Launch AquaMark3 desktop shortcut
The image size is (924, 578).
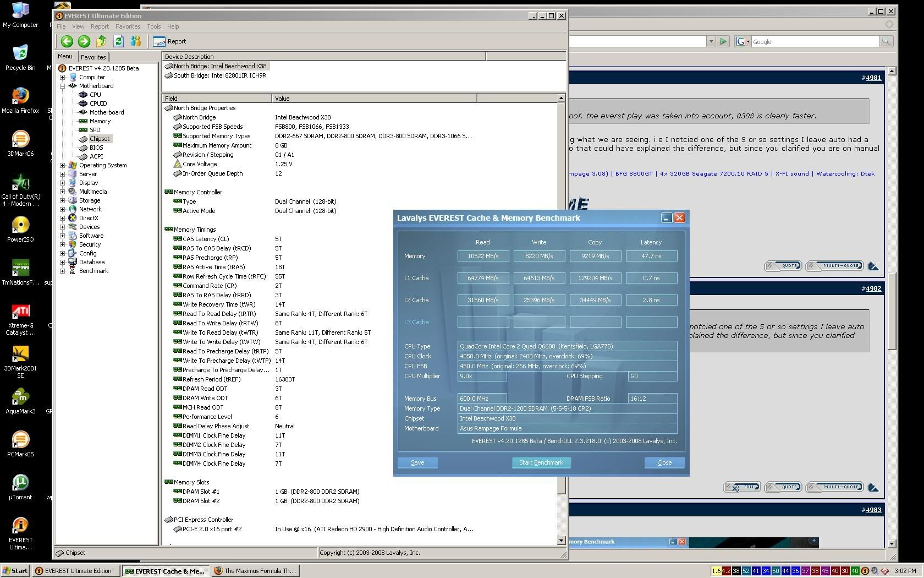[20, 401]
